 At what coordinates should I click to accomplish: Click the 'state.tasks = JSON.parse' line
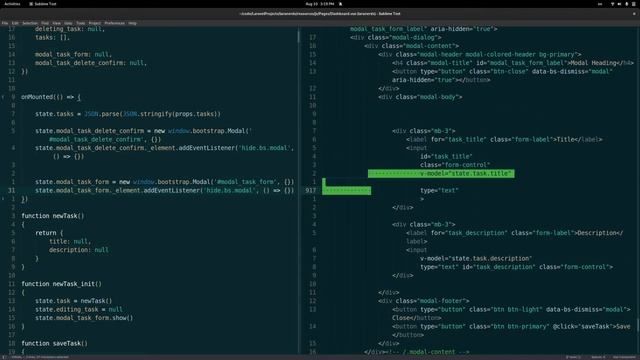point(128,114)
